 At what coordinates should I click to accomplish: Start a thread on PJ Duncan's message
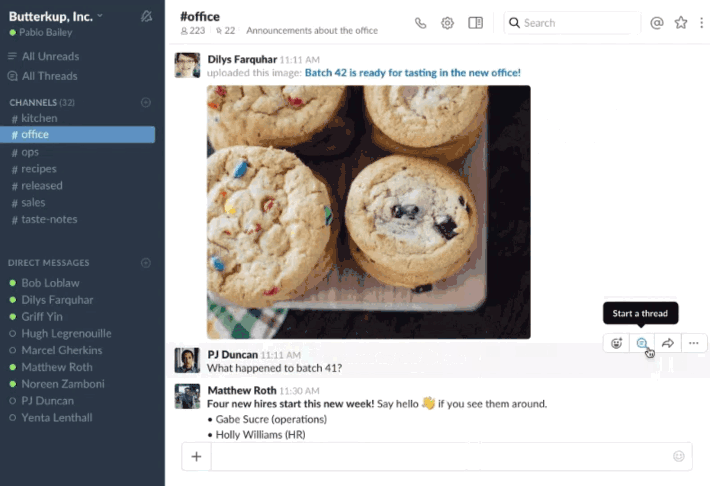tap(642, 343)
